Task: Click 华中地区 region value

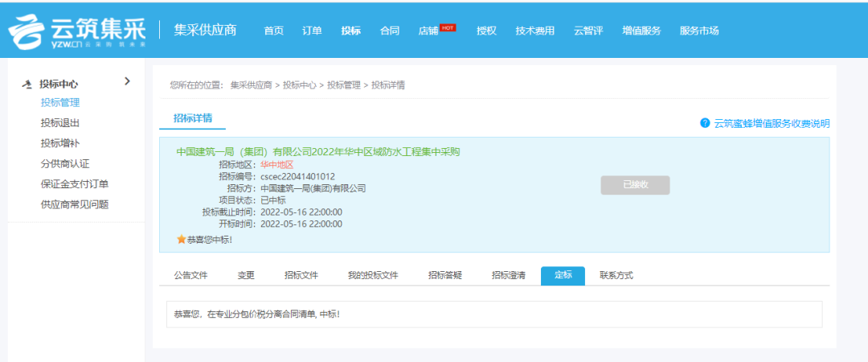Action: 276,164
